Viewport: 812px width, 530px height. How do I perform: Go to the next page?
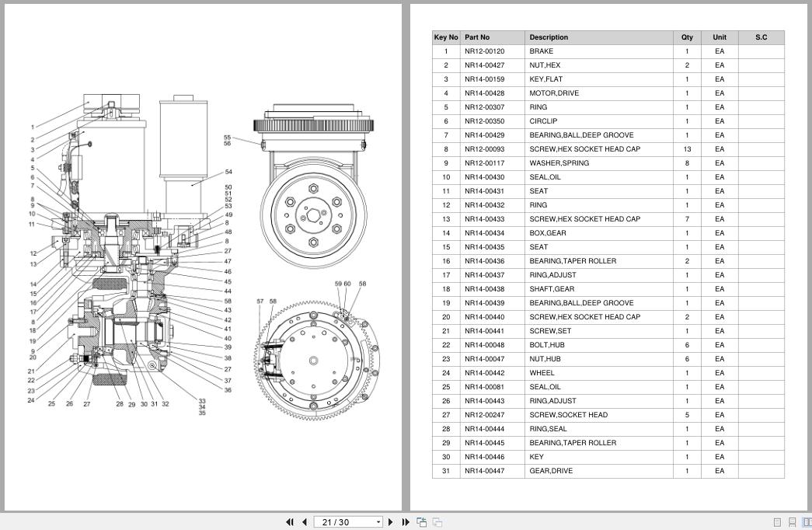pos(391,522)
